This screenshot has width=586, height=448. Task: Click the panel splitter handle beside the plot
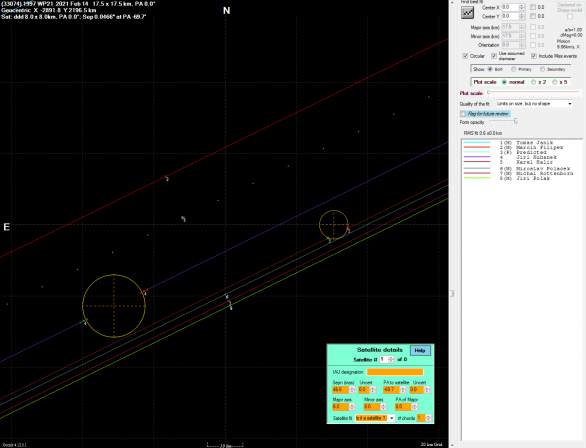[x=452, y=293]
